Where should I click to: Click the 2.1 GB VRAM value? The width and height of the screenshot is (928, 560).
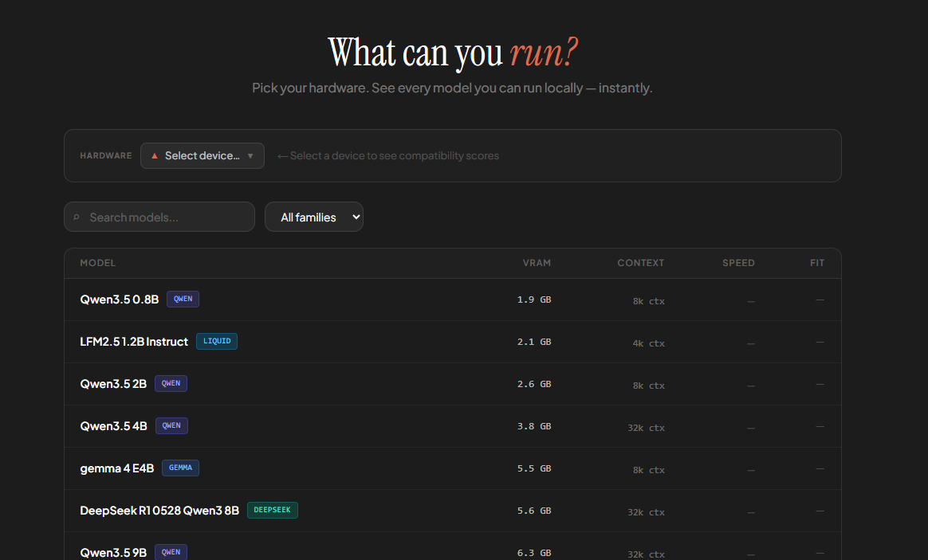pos(534,342)
